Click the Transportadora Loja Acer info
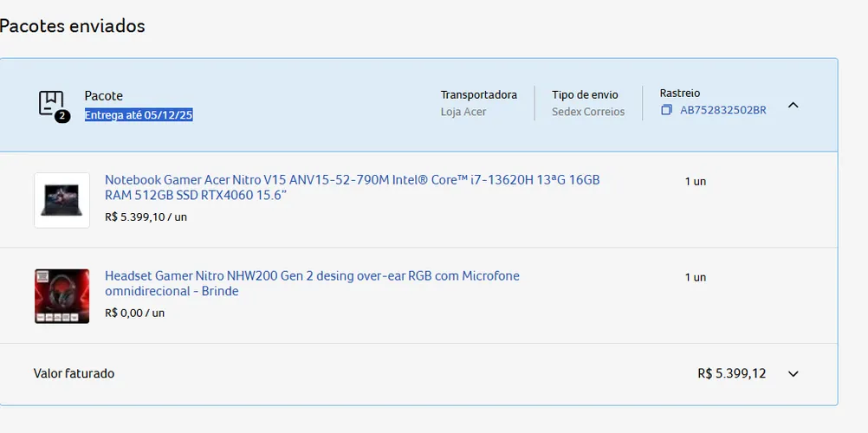868x433 pixels. click(479, 103)
